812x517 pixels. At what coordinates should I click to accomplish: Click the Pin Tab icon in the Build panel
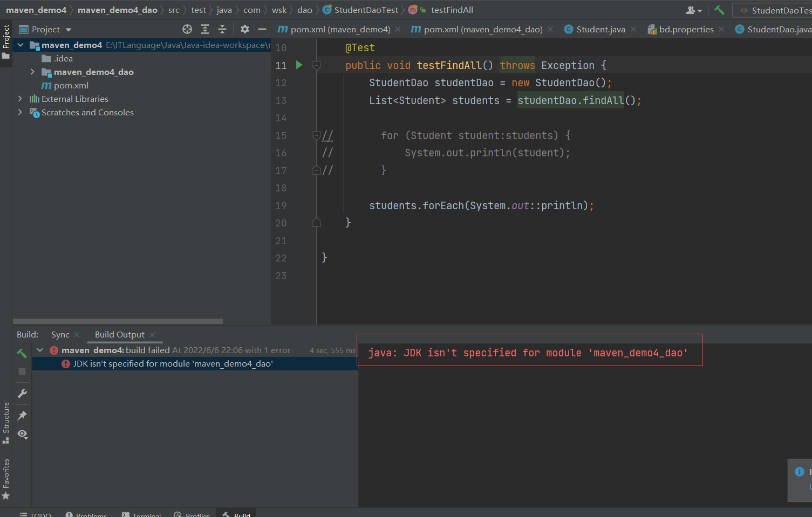22,415
